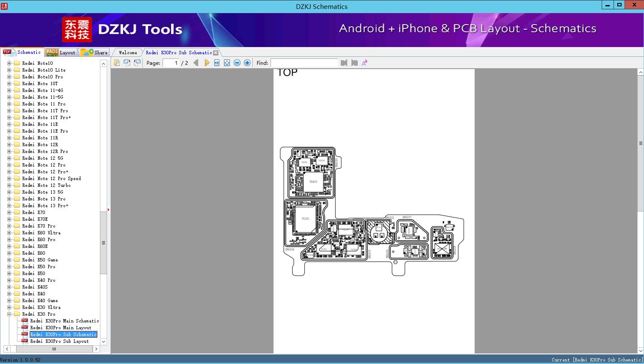Viewport: 644px width, 364px height.
Task: Click the folder icon beside Redmi Note 13 5G
Action: 17,192
